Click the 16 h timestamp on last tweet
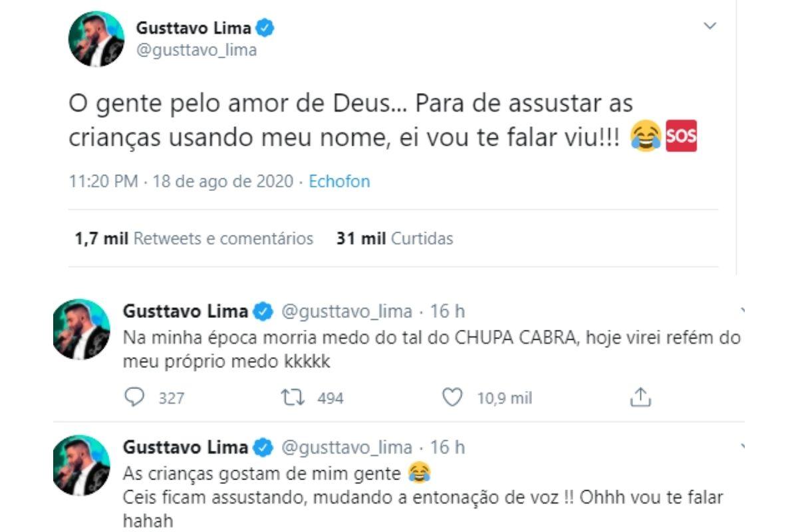Image resolution: width=798 pixels, height=532 pixels. [448, 447]
